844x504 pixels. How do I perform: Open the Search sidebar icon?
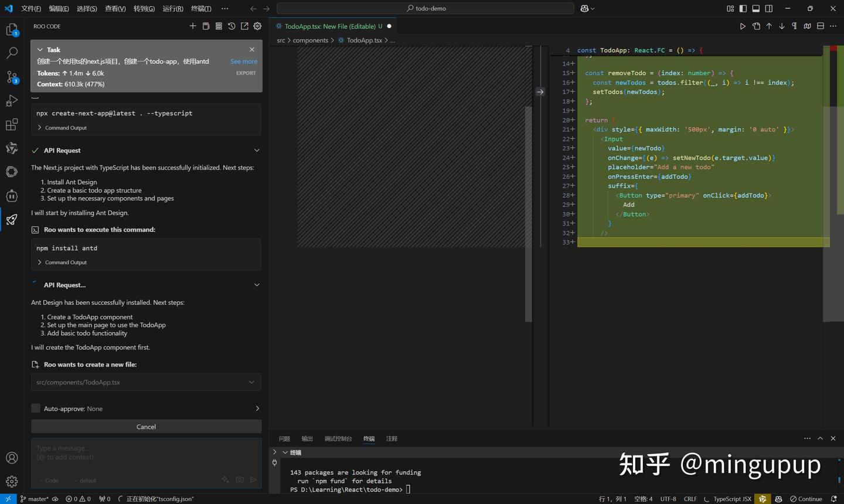[12, 52]
